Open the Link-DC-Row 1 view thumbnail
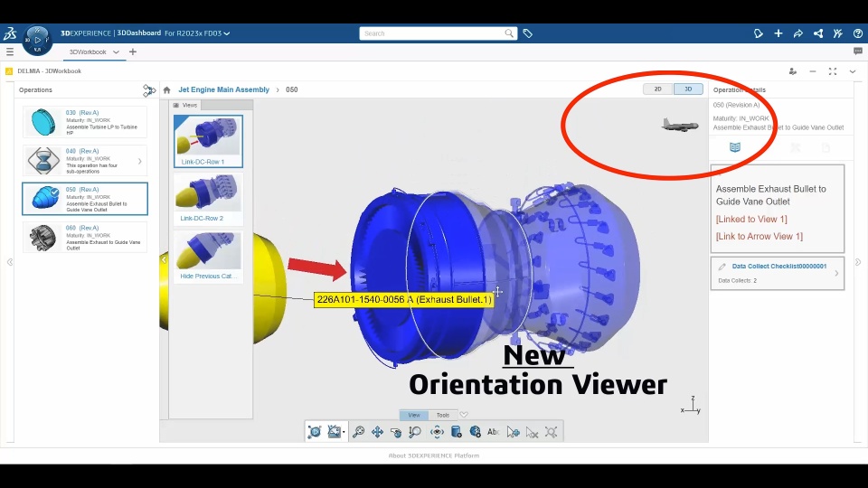Screen dimensions: 868x488 (x=208, y=141)
